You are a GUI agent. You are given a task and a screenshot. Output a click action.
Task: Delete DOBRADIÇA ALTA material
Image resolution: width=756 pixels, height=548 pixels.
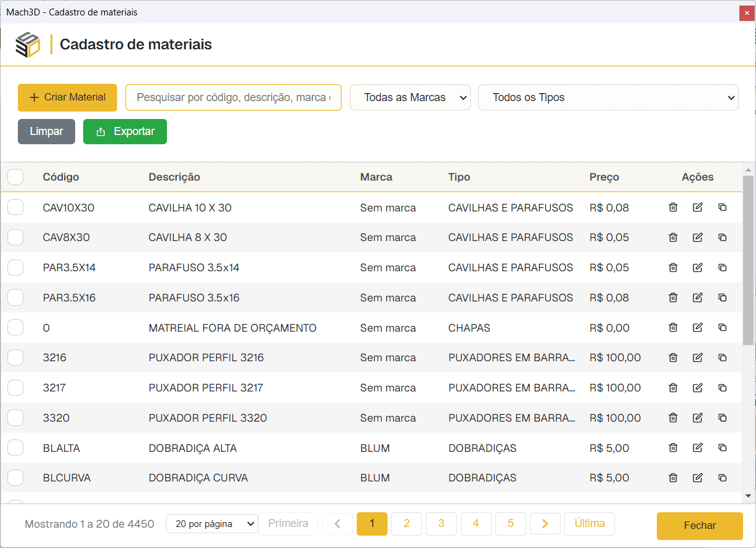click(673, 448)
